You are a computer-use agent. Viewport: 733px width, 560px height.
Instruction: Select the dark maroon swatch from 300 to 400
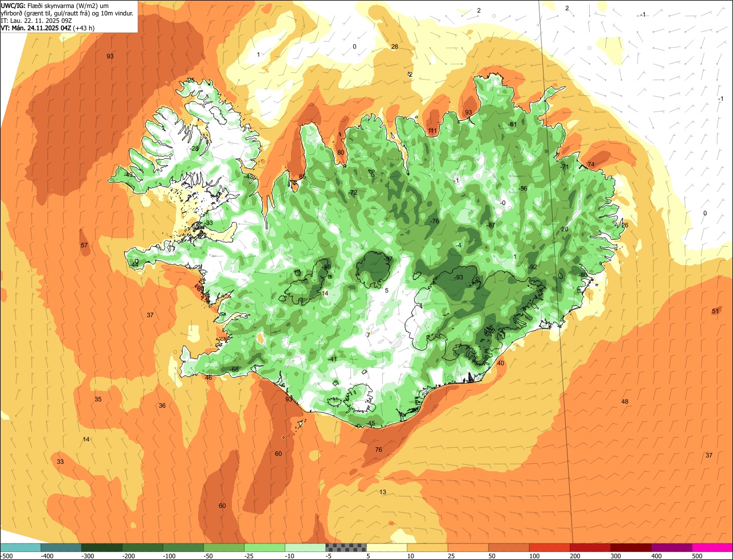[x=630, y=548]
